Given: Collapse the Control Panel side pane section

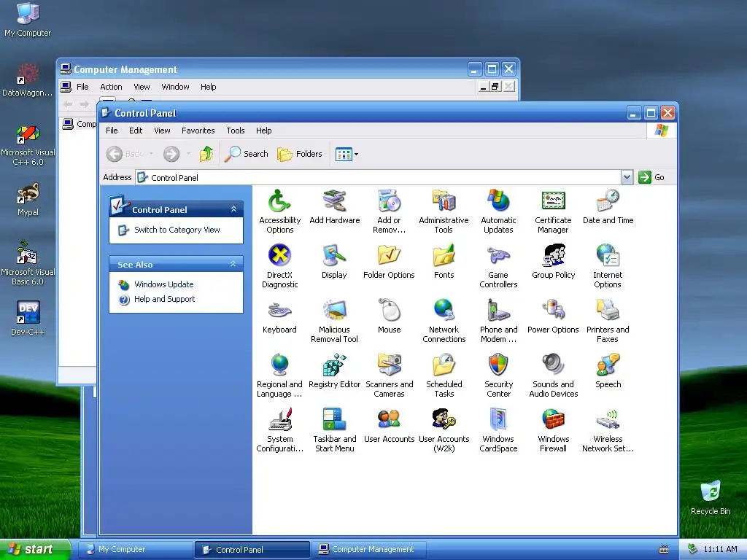Looking at the screenshot, I should (233, 209).
